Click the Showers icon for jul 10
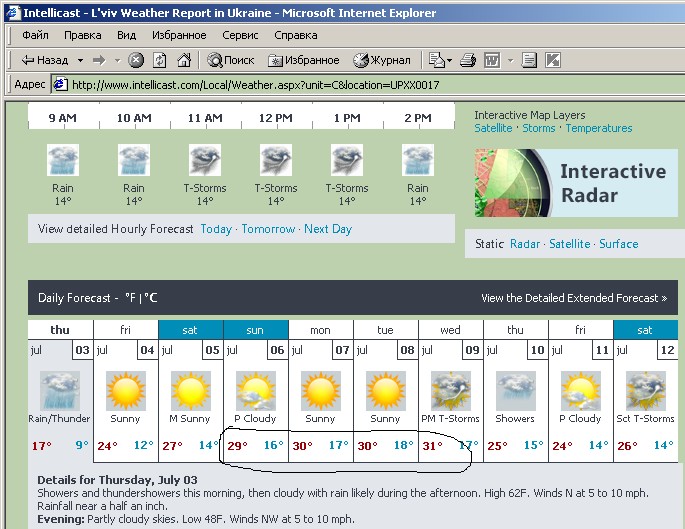 click(x=516, y=391)
